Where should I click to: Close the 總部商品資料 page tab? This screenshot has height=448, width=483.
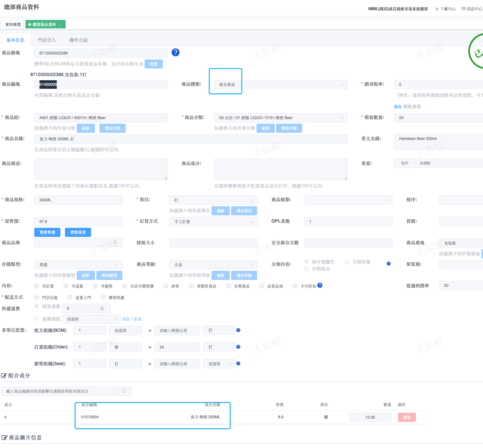coord(60,25)
